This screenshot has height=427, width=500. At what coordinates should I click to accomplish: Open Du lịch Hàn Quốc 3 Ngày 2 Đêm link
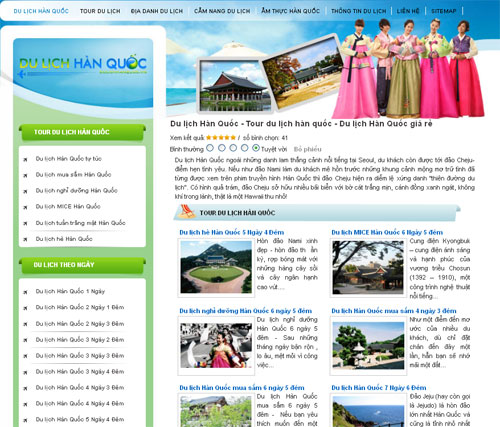coord(80,340)
